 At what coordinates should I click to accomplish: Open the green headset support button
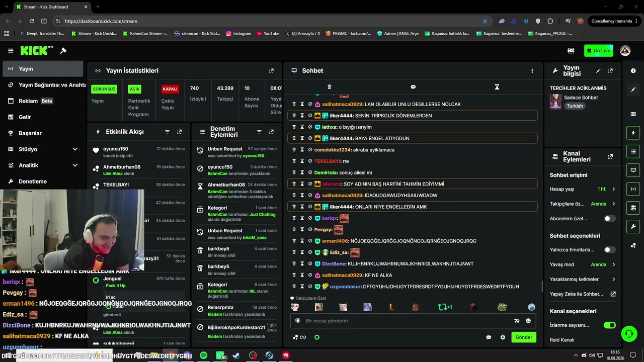(628, 333)
